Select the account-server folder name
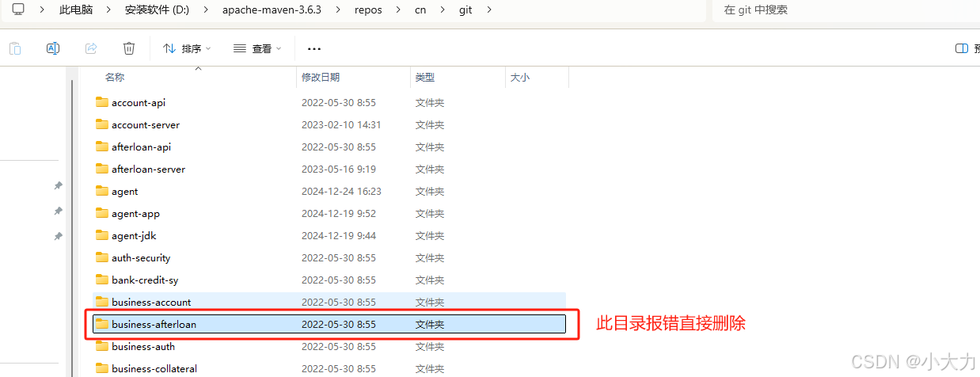Image resolution: width=980 pixels, height=377 pixels. pyautogui.click(x=146, y=125)
